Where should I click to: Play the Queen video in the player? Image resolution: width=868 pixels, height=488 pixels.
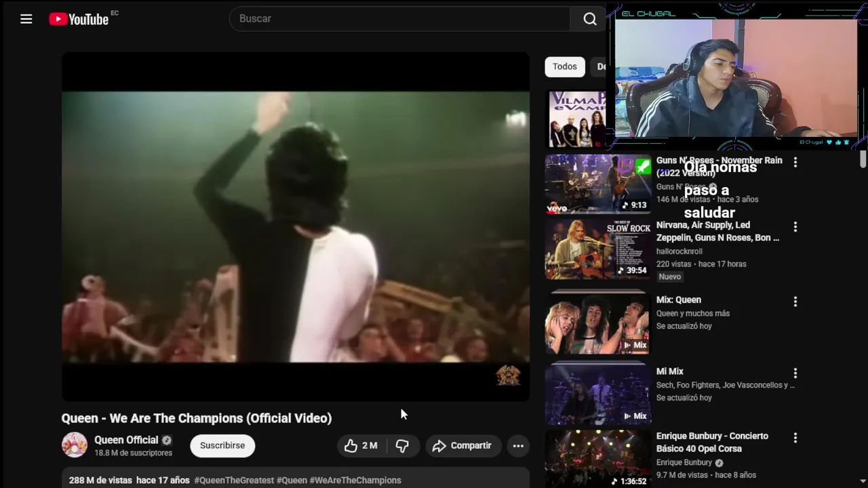click(x=296, y=227)
